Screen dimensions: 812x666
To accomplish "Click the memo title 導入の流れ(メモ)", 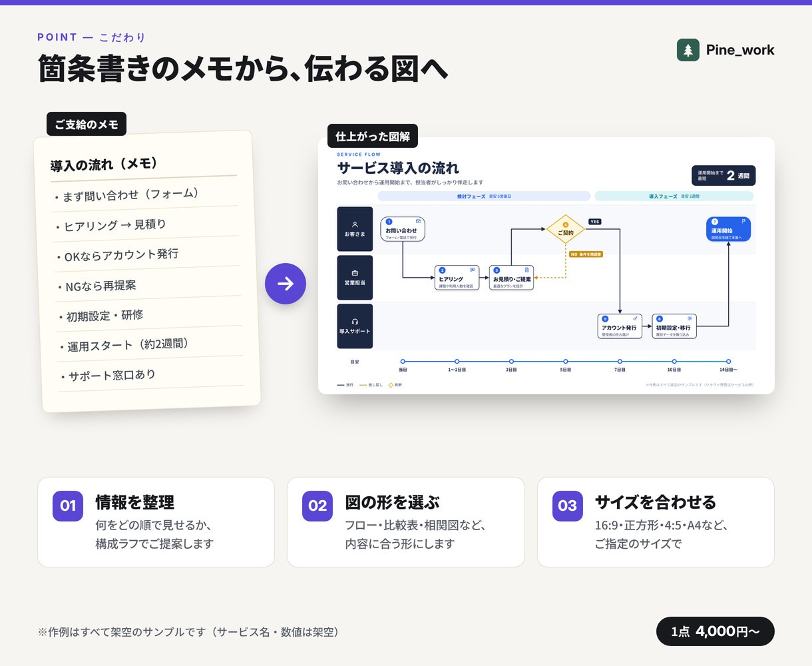I will click(104, 164).
